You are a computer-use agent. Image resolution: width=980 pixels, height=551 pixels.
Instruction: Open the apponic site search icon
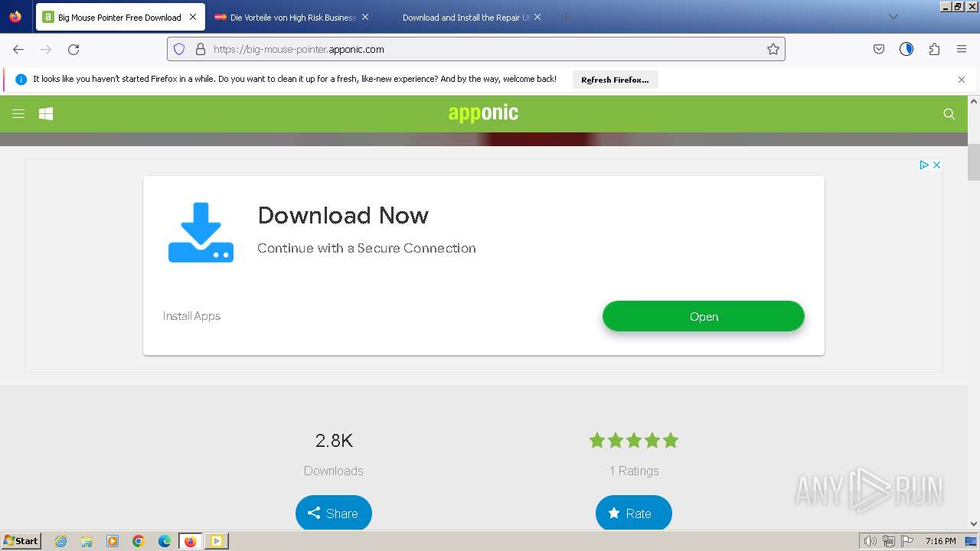pos(949,113)
